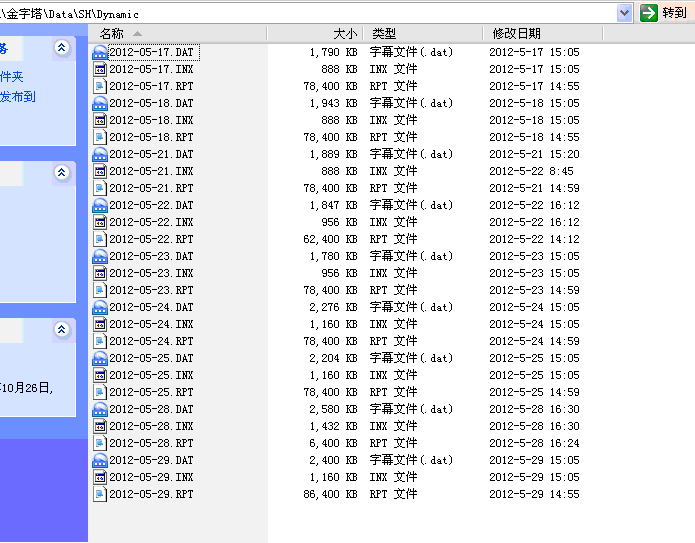Open the address bar dropdown arrow
695x543 pixels.
coord(624,13)
